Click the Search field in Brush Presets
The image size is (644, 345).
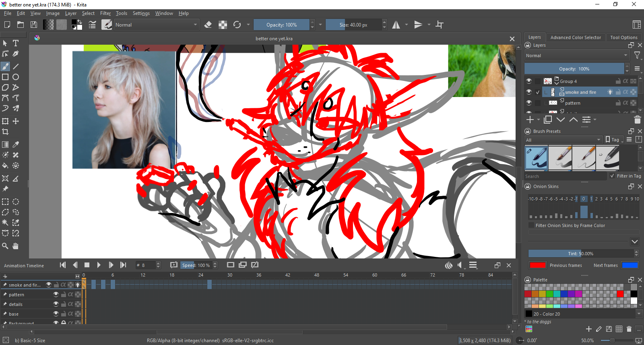565,176
